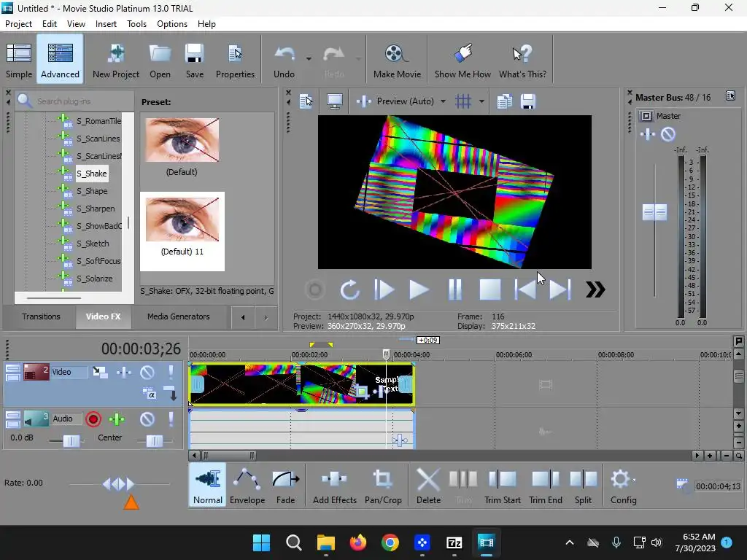Open the Insert menu
The image size is (747, 560).
pos(106,24)
